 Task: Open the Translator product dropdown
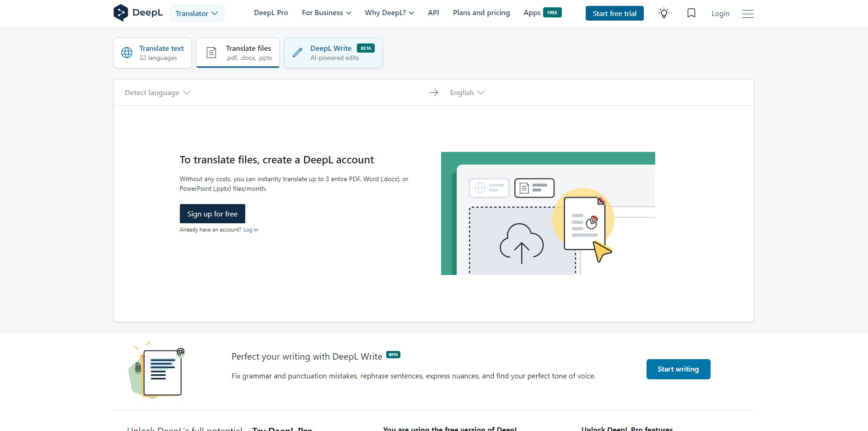click(x=197, y=13)
